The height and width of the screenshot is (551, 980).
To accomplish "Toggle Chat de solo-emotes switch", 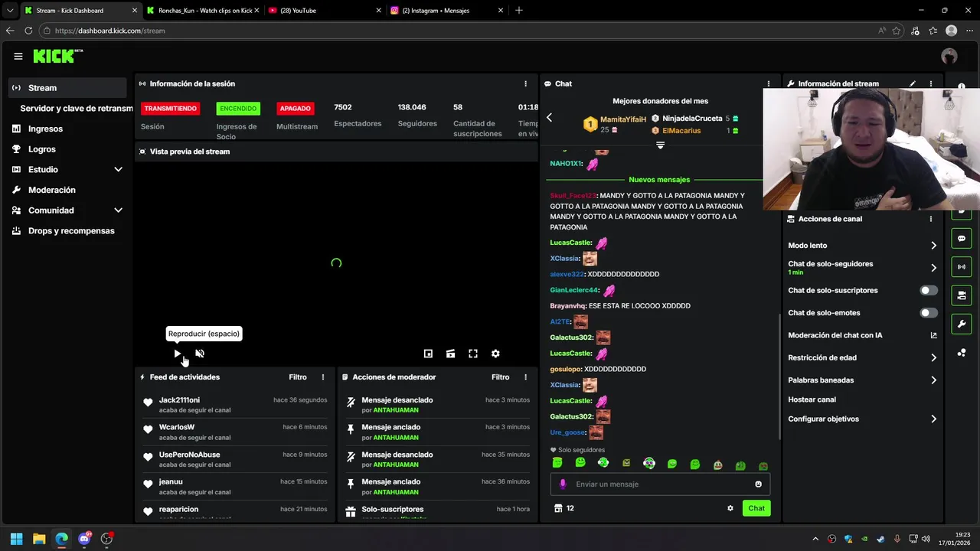I will click(x=928, y=313).
